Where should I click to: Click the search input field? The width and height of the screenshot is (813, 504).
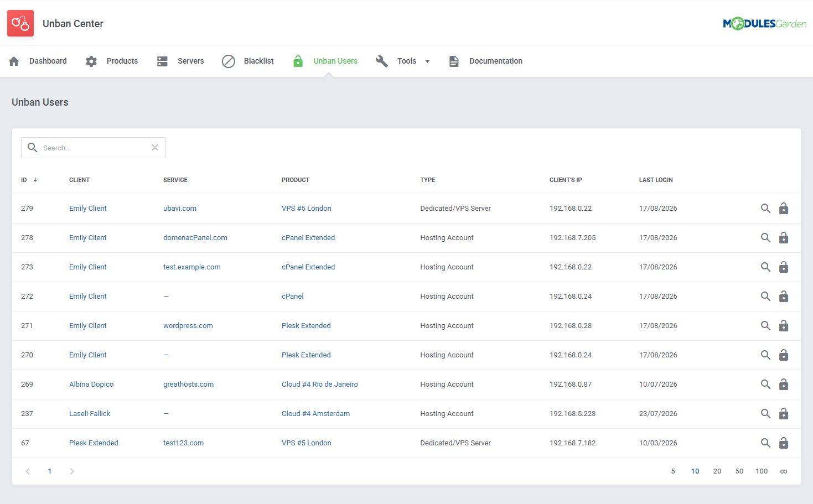[x=94, y=148]
